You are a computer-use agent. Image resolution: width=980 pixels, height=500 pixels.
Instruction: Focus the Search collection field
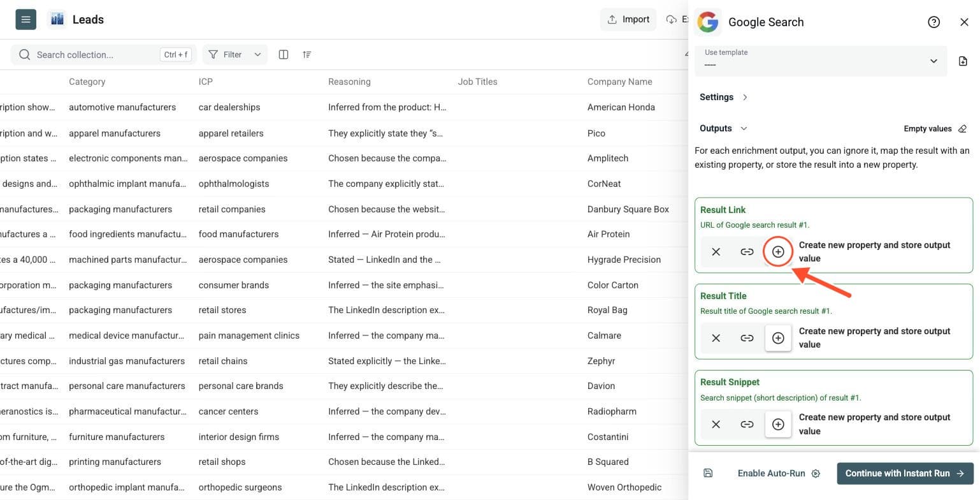point(104,55)
